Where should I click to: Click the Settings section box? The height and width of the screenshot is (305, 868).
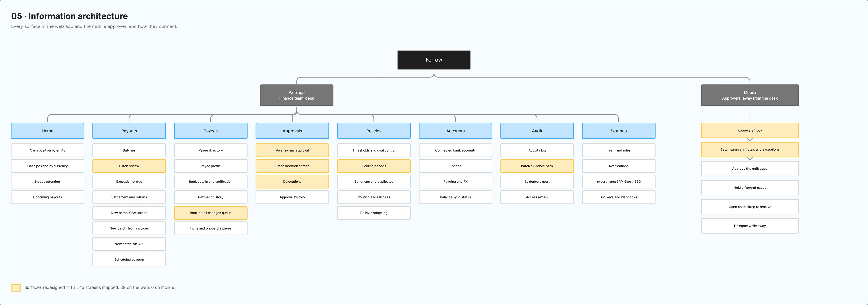pos(619,131)
